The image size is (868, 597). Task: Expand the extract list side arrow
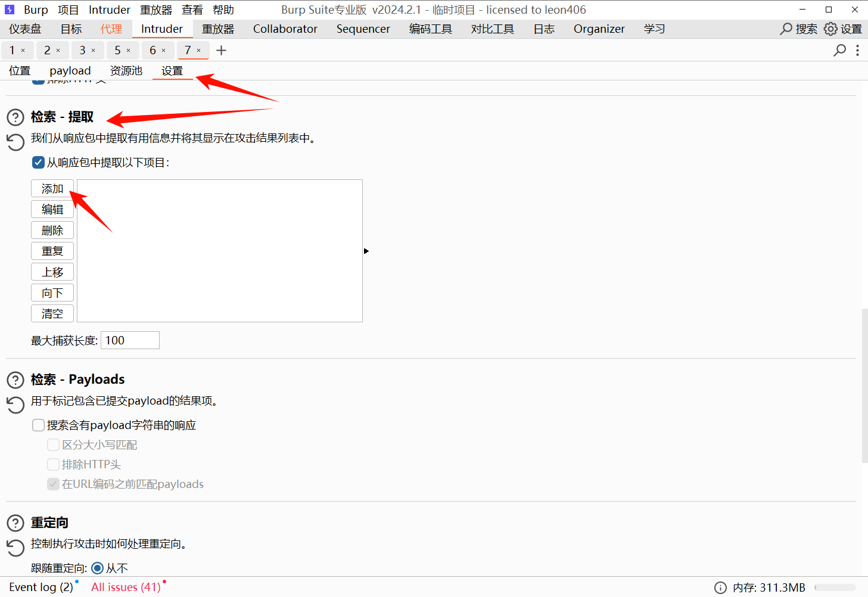coord(366,251)
